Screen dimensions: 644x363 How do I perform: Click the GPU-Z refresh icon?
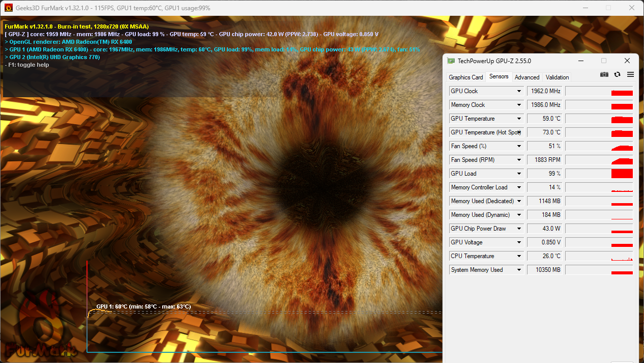click(617, 74)
